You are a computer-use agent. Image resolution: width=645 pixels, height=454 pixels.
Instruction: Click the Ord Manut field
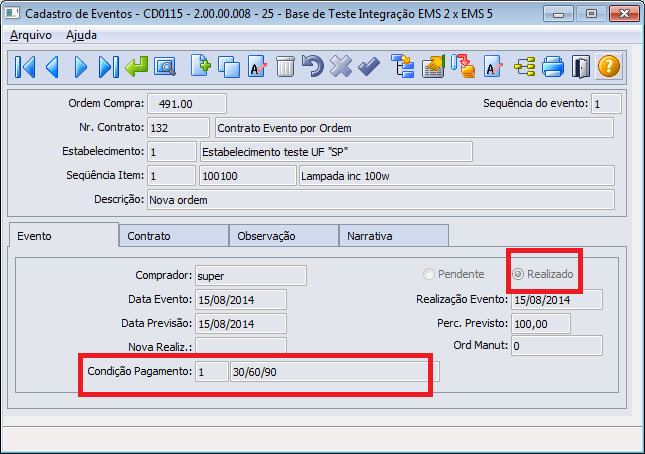[x=557, y=345]
